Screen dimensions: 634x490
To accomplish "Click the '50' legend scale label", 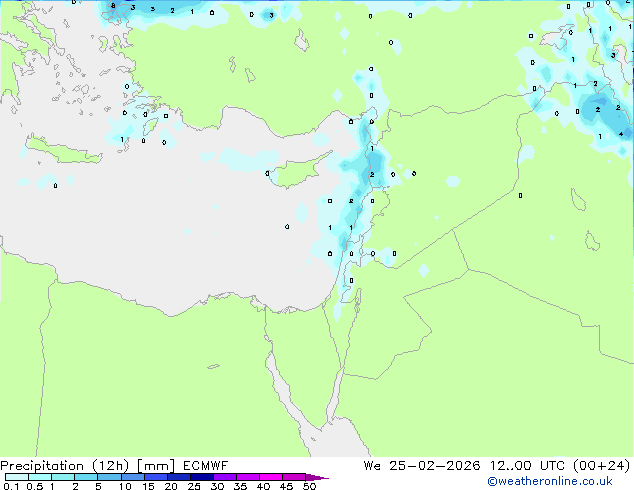I will [309, 486].
